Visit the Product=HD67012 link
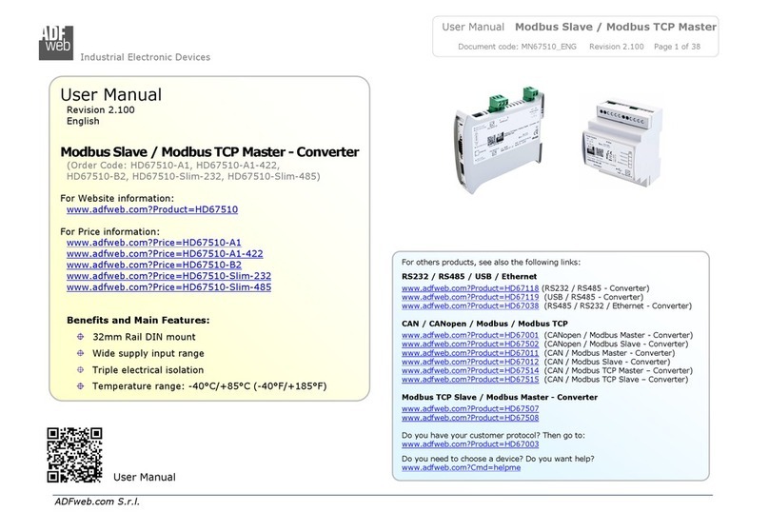 pos(470,362)
